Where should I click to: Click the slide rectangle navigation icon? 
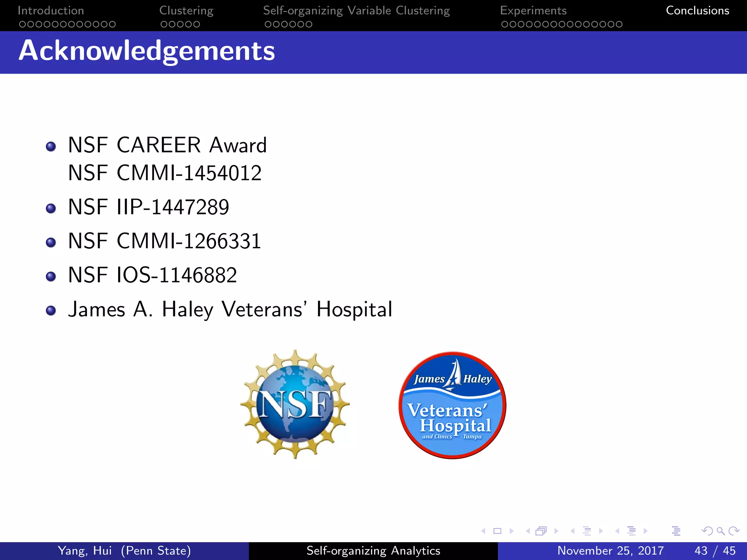coord(498,531)
